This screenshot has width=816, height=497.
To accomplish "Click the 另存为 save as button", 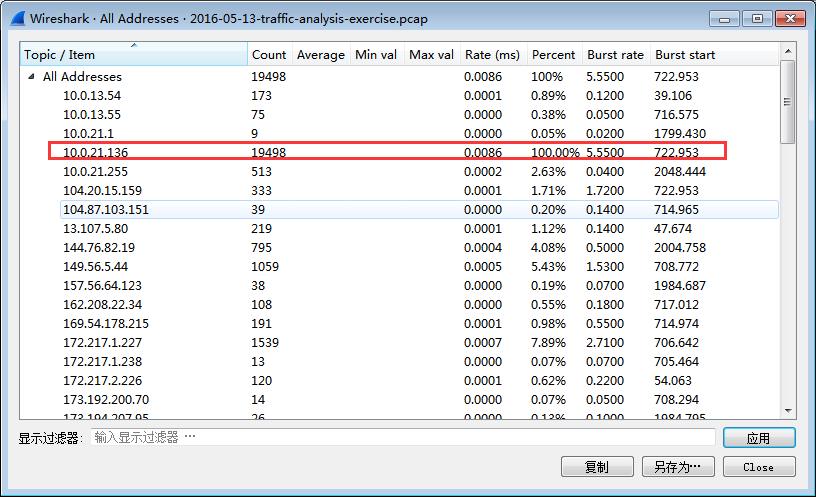I will click(x=678, y=467).
